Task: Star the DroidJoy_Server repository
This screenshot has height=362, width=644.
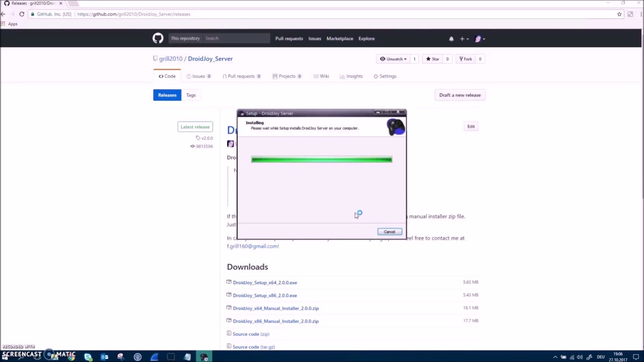Action: click(432, 59)
